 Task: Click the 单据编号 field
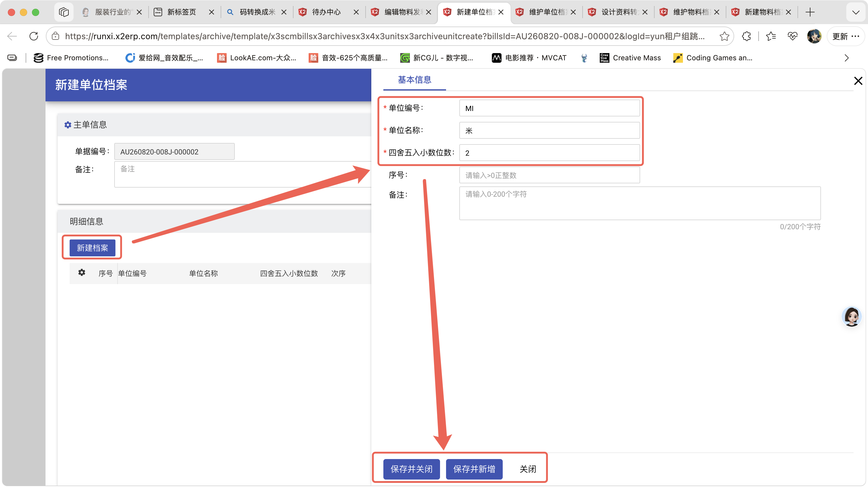(x=174, y=151)
